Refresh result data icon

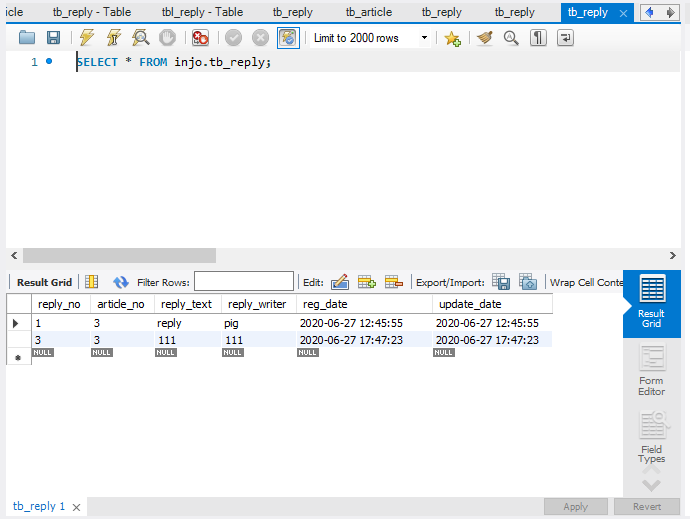[x=121, y=282]
